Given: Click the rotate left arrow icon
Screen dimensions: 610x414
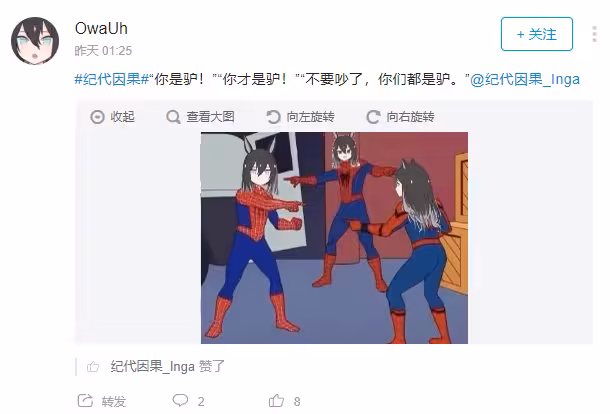Looking at the screenshot, I should (x=273, y=117).
